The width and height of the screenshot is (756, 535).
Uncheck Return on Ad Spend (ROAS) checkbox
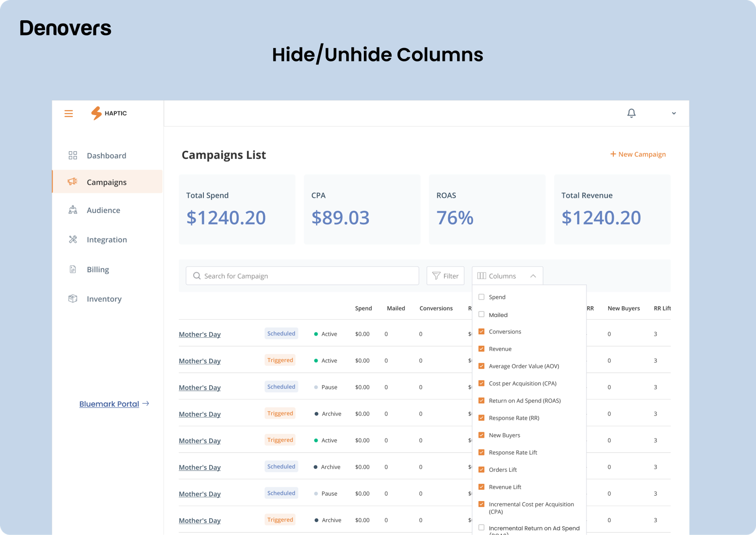(481, 401)
